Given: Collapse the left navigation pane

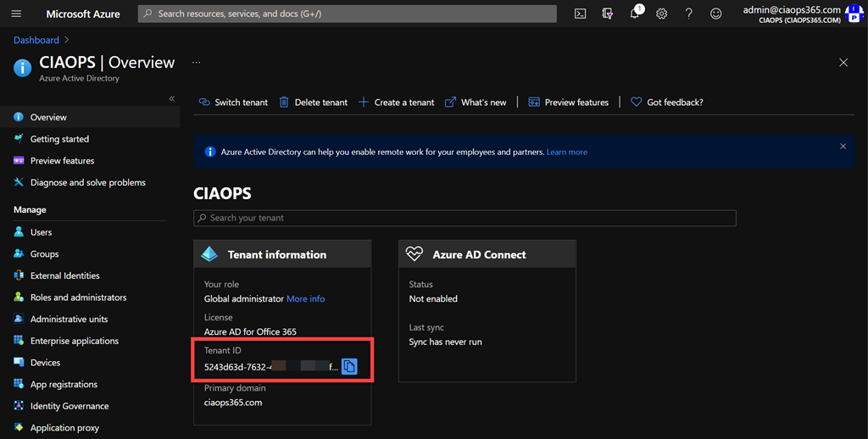Looking at the screenshot, I should click(x=172, y=98).
